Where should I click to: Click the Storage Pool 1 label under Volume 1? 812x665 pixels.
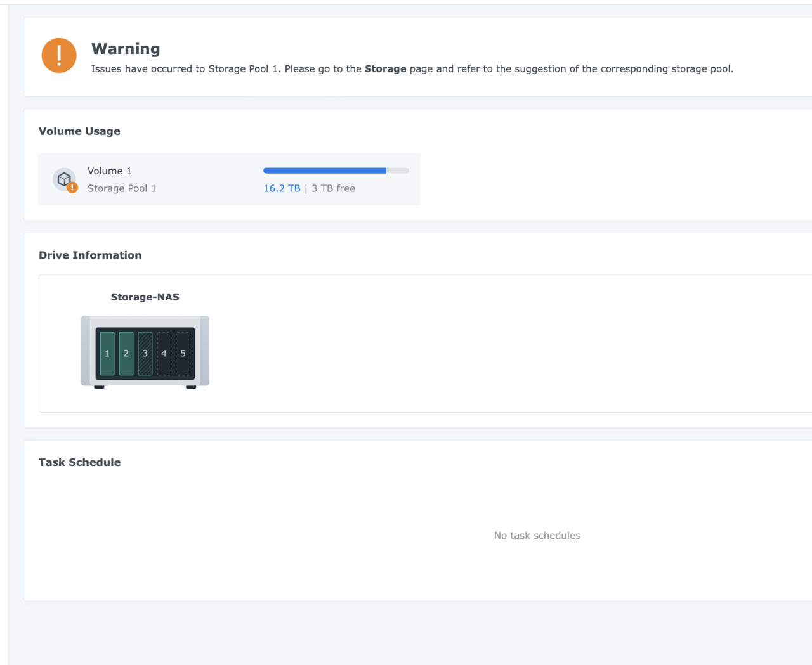click(122, 188)
